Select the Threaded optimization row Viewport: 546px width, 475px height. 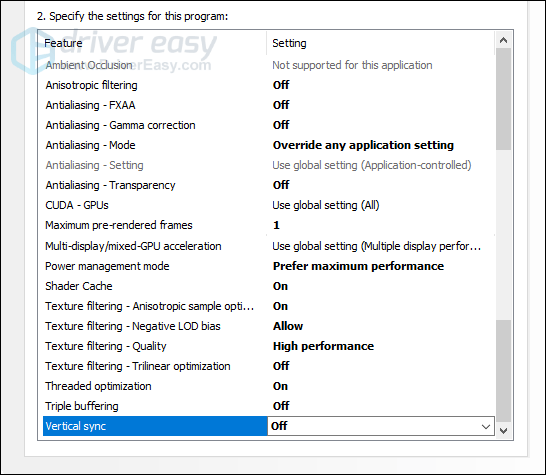(268, 386)
